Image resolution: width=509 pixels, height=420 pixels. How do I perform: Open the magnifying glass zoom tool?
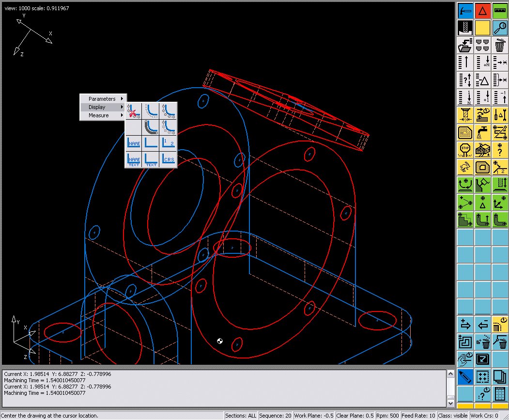[x=500, y=28]
